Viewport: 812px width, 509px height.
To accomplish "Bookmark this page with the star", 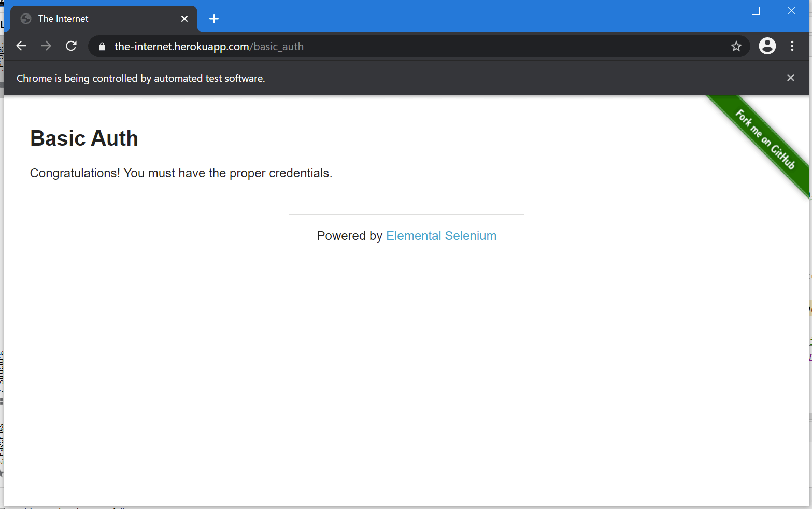I will pos(736,46).
